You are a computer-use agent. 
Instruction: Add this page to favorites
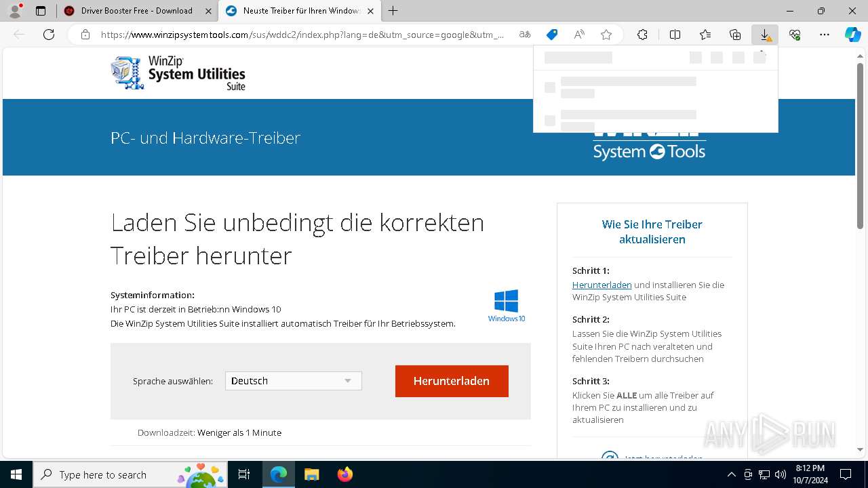(x=606, y=35)
